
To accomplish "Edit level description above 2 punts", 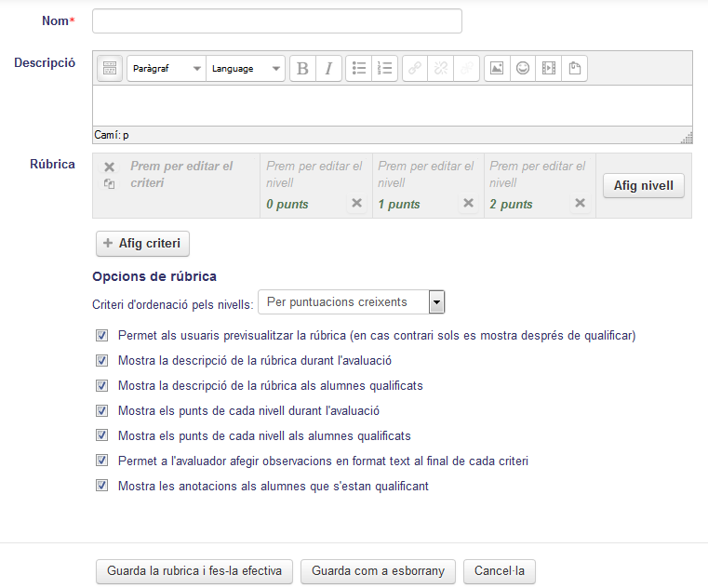I will pos(538,174).
